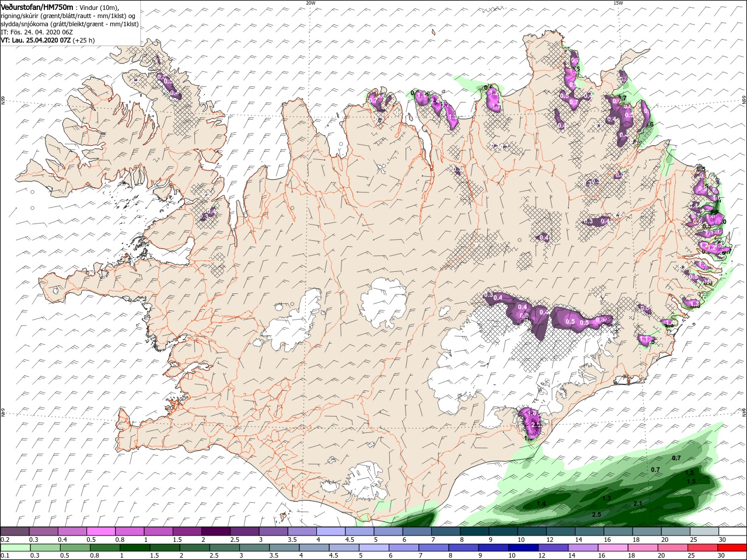The image size is (747, 560).
Task: Pick the dark grey-purple 0.2 swatch, upper legend row
Action: [15, 531]
